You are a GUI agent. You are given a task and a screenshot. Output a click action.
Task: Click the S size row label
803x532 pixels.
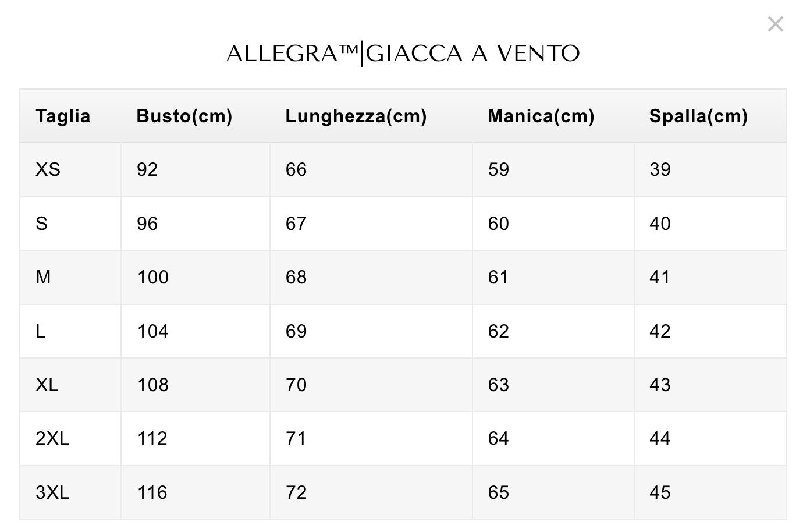41,224
